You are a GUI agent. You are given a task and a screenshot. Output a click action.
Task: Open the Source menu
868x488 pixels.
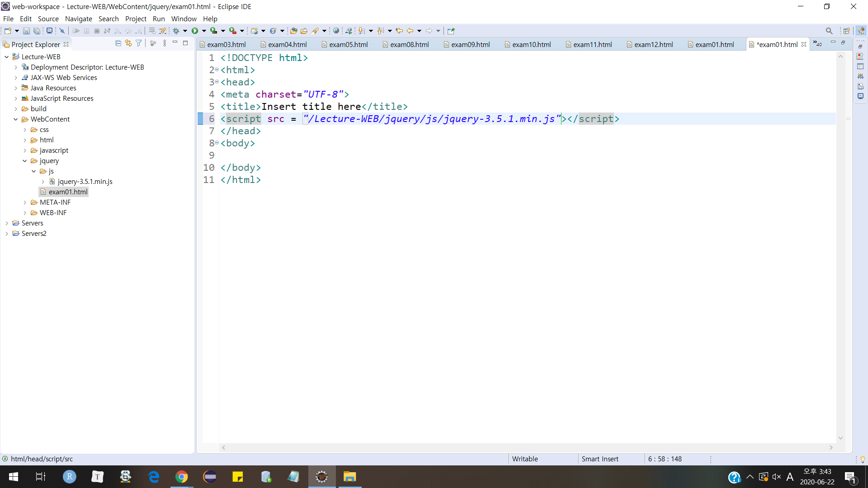click(x=48, y=19)
